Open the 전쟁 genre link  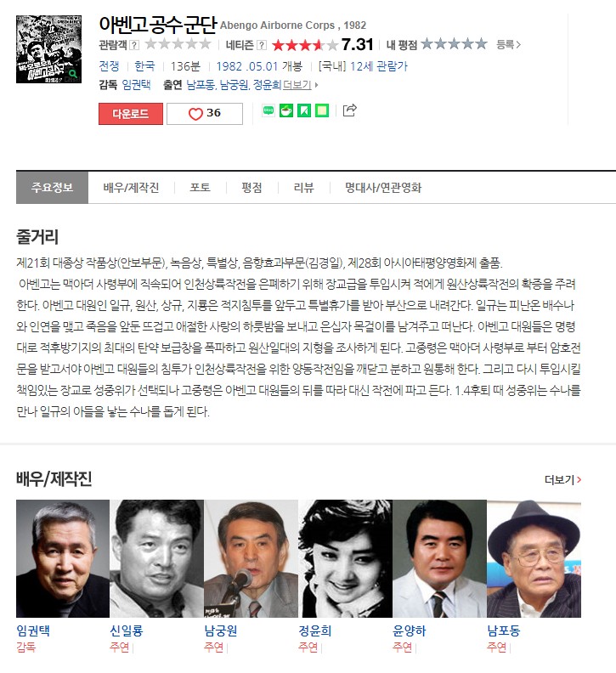click(x=109, y=66)
